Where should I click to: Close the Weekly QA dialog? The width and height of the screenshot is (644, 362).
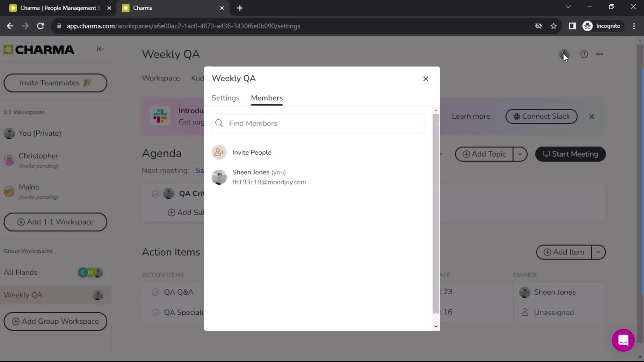(x=426, y=79)
